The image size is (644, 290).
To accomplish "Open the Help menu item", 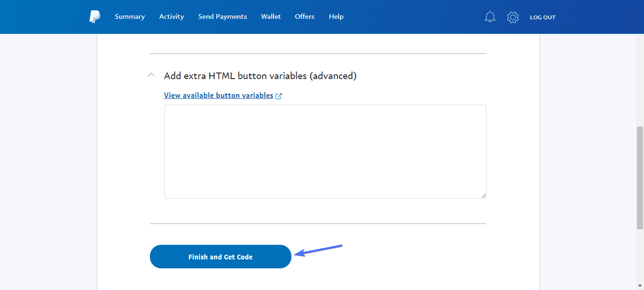I will pyautogui.click(x=336, y=16).
